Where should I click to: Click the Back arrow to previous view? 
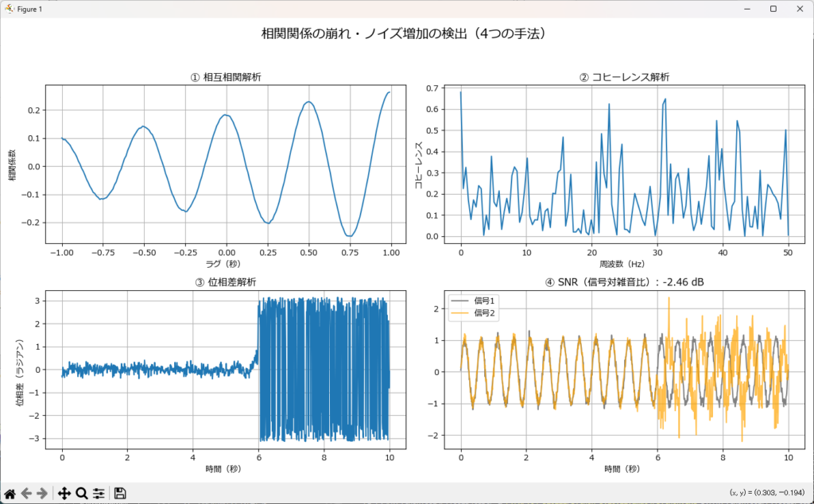[x=27, y=493]
